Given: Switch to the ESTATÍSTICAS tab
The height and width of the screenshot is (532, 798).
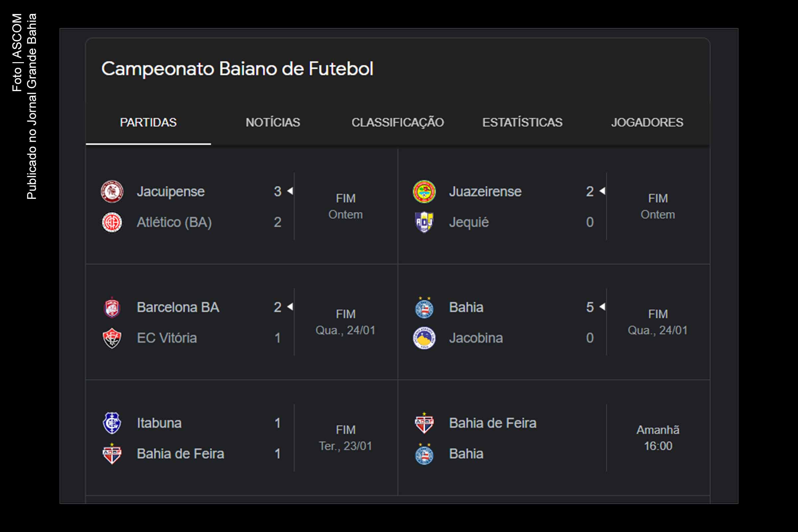Looking at the screenshot, I should pyautogui.click(x=522, y=122).
